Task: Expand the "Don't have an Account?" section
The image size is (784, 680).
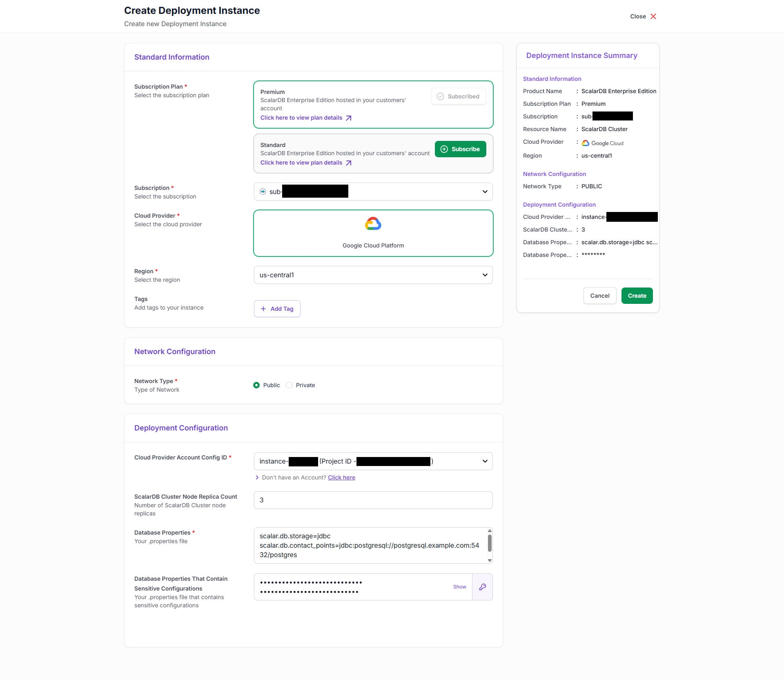Action: (257, 477)
